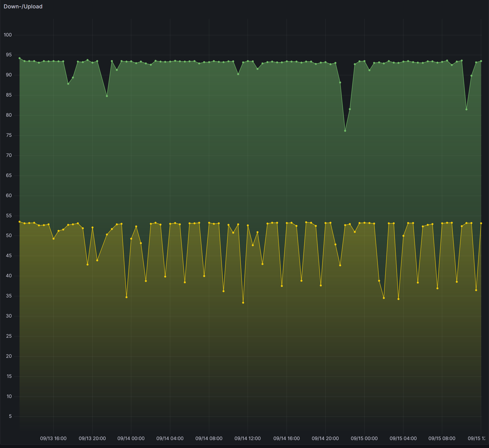This screenshot has width=489, height=448.
Task: Select the 25 label on the vertical axis
Action: 9,336
